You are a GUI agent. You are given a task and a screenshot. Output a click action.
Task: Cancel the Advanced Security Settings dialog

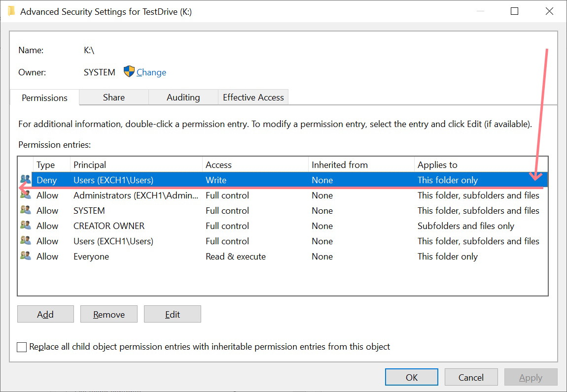point(471,377)
